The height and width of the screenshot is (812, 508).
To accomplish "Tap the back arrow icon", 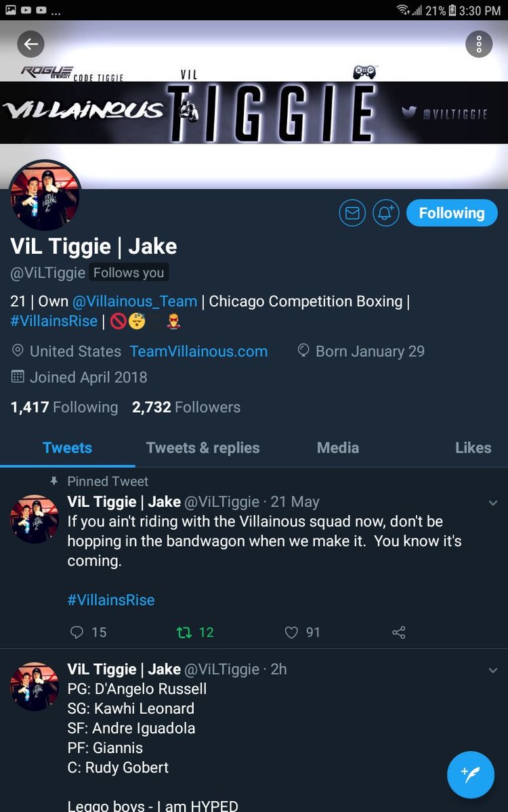I will click(x=30, y=45).
